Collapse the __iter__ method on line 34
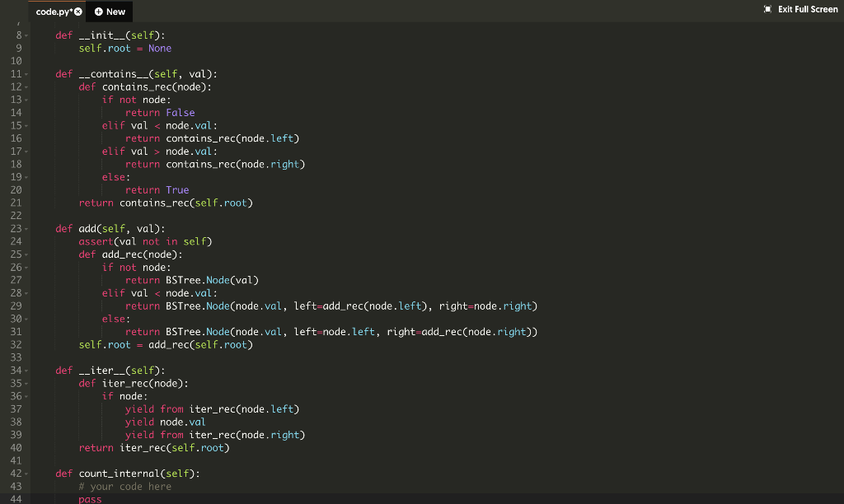 pyautogui.click(x=25, y=370)
